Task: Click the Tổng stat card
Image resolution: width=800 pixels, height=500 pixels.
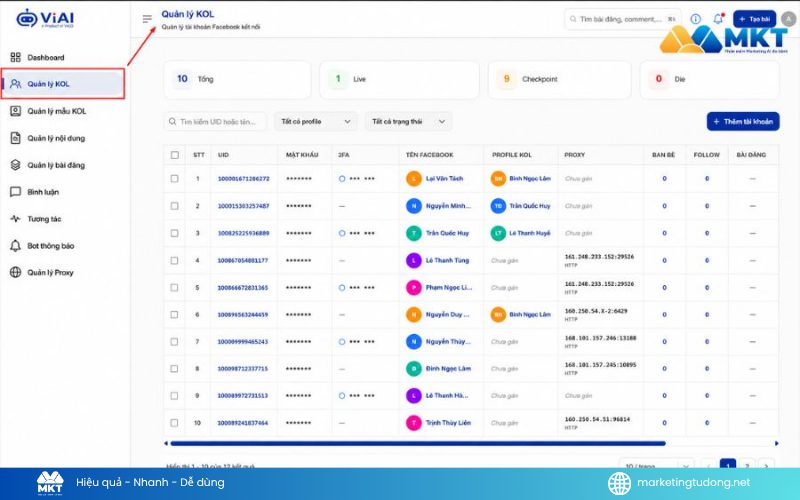Action: click(x=237, y=79)
